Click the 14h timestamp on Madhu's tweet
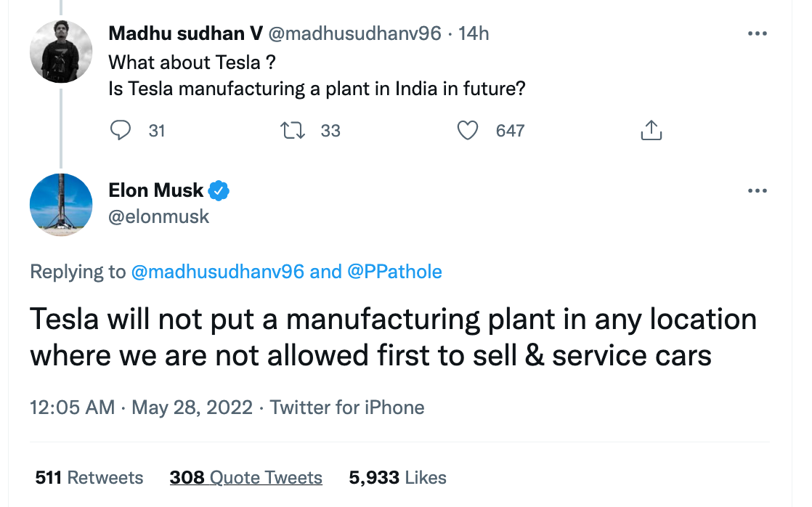 pos(474,33)
